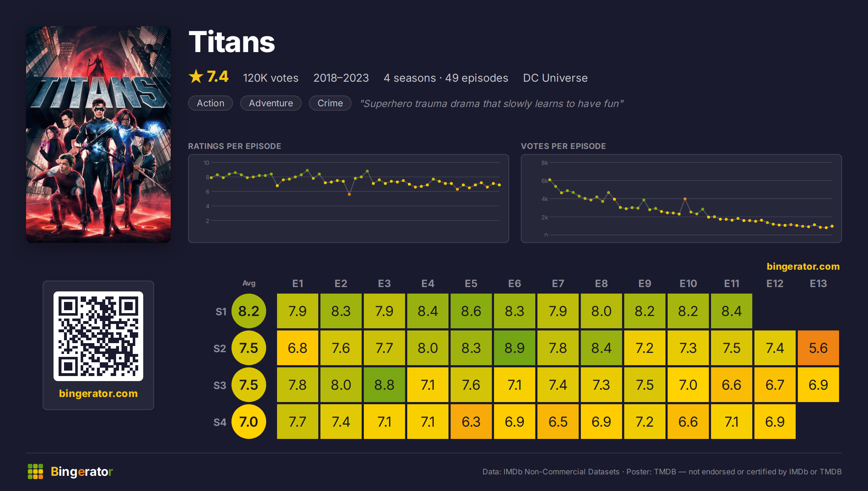868x491 pixels.
Task: Click the yellow star rating icon
Action: (196, 77)
